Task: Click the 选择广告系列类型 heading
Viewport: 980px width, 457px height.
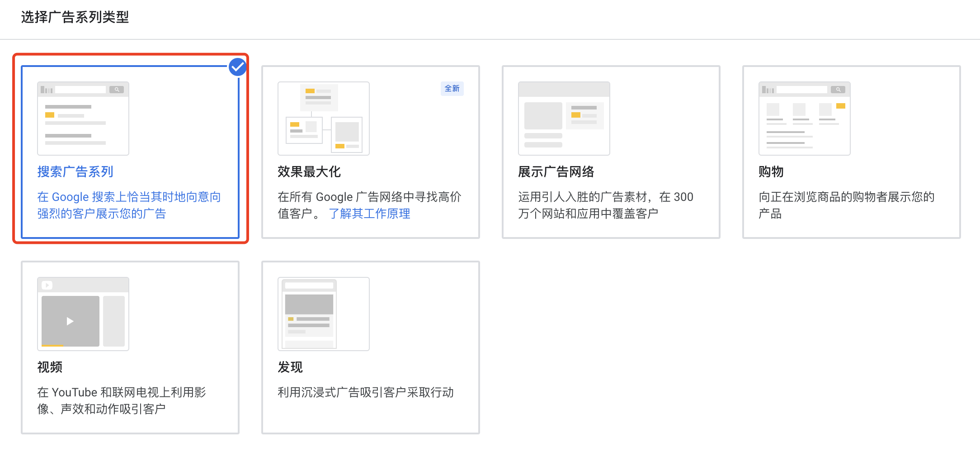Action: [x=75, y=17]
